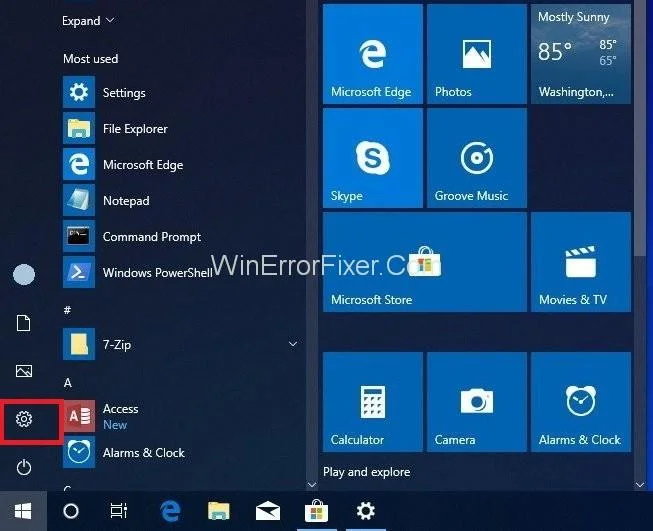Click the 'A' letter group header
653x531 pixels.
pos(68,383)
